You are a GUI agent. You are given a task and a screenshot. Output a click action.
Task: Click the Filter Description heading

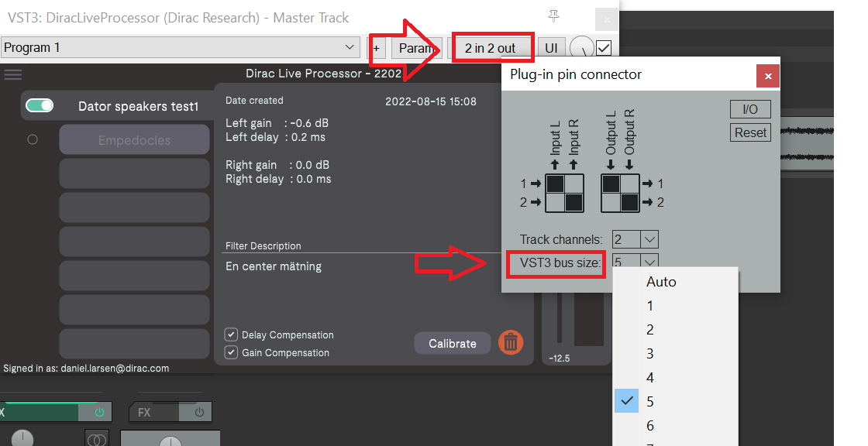tap(263, 245)
